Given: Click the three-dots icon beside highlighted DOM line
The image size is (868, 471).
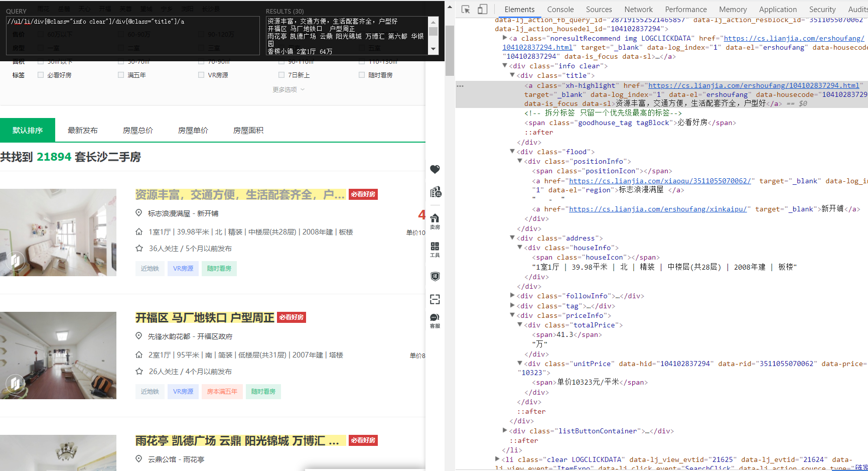Looking at the screenshot, I should 460,86.
